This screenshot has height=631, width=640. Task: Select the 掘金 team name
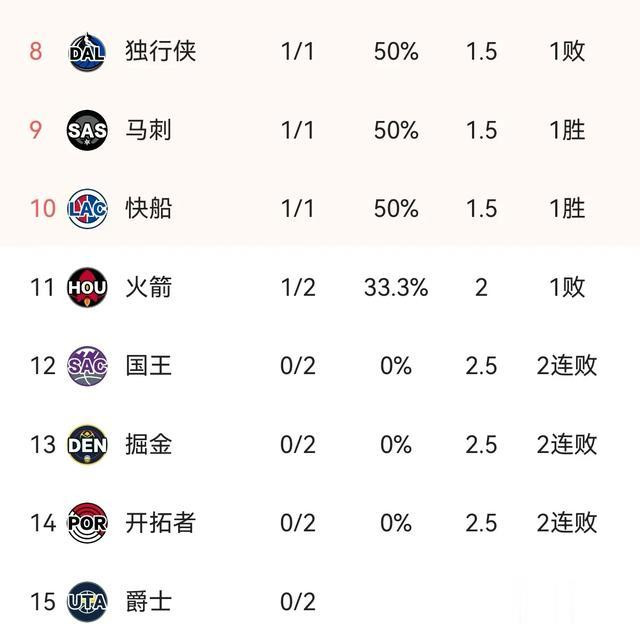click(149, 444)
